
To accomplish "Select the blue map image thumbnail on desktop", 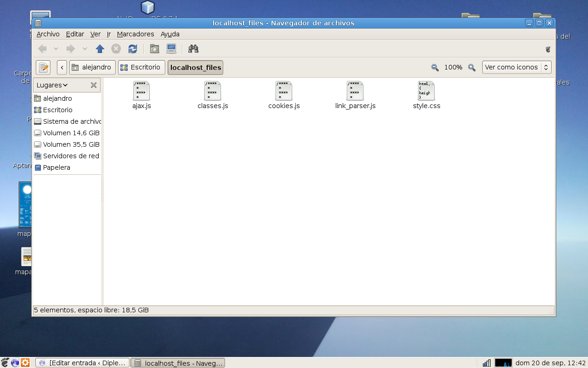I will (25, 204).
